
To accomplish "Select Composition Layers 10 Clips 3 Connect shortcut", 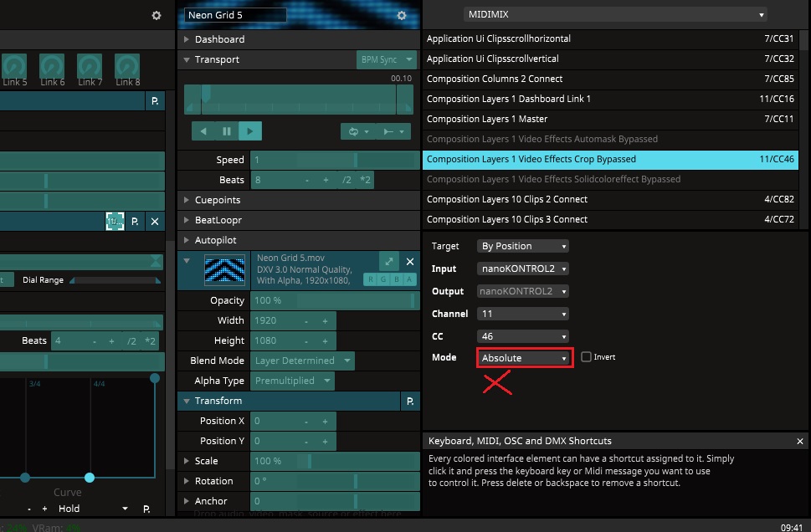I will (x=610, y=219).
